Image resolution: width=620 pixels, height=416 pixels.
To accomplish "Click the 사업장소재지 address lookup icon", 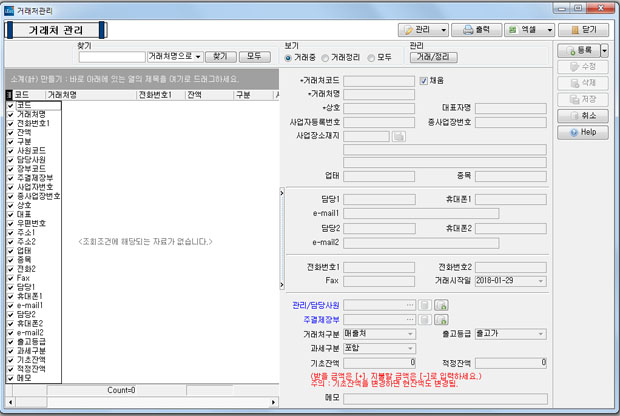I will [399, 135].
